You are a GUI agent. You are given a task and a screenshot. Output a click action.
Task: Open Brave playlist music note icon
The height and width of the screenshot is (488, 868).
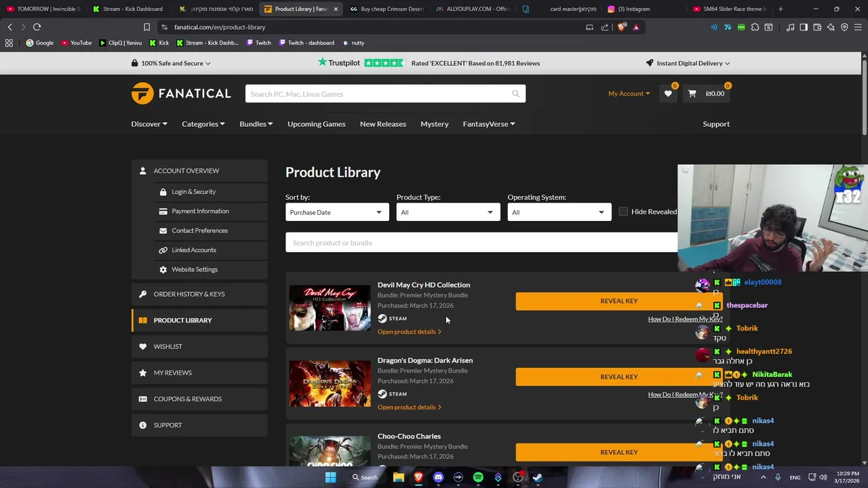(x=790, y=27)
